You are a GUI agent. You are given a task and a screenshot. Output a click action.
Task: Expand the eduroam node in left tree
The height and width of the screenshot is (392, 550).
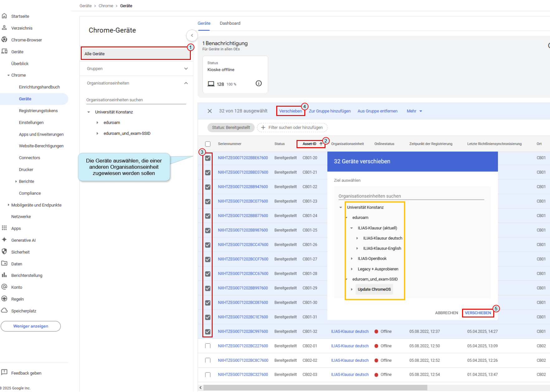tap(97, 123)
